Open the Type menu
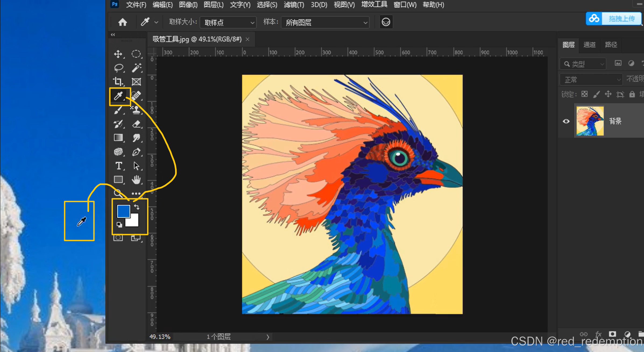 point(240,5)
